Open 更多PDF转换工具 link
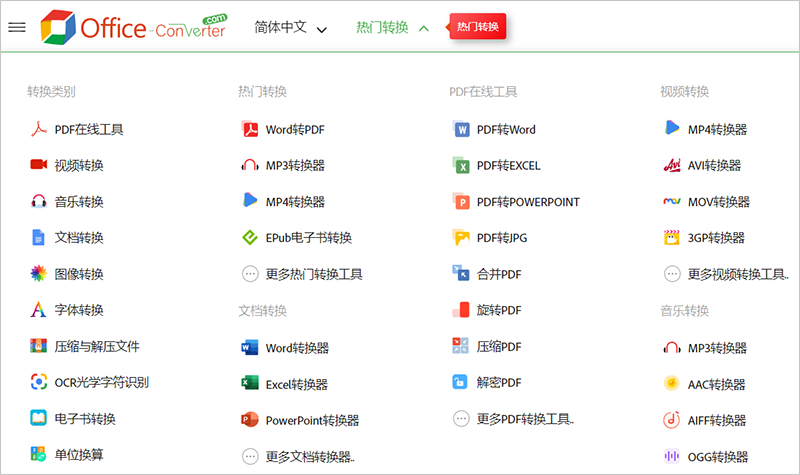Screen dimensions: 800x475 513,419
